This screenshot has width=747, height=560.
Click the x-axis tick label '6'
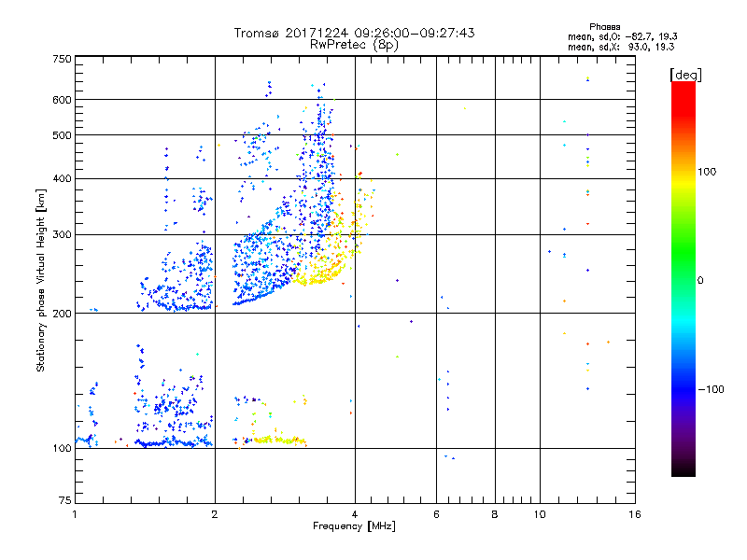point(436,514)
